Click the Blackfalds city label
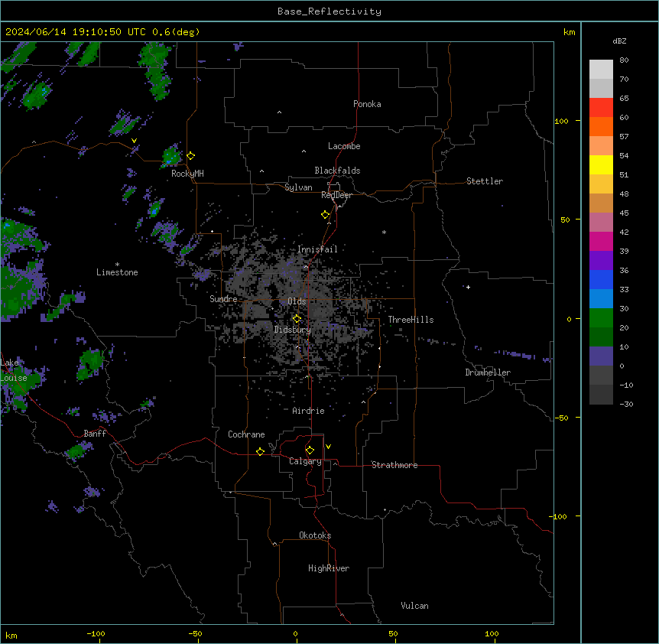Screen dimensions: 659x644 (x=337, y=171)
